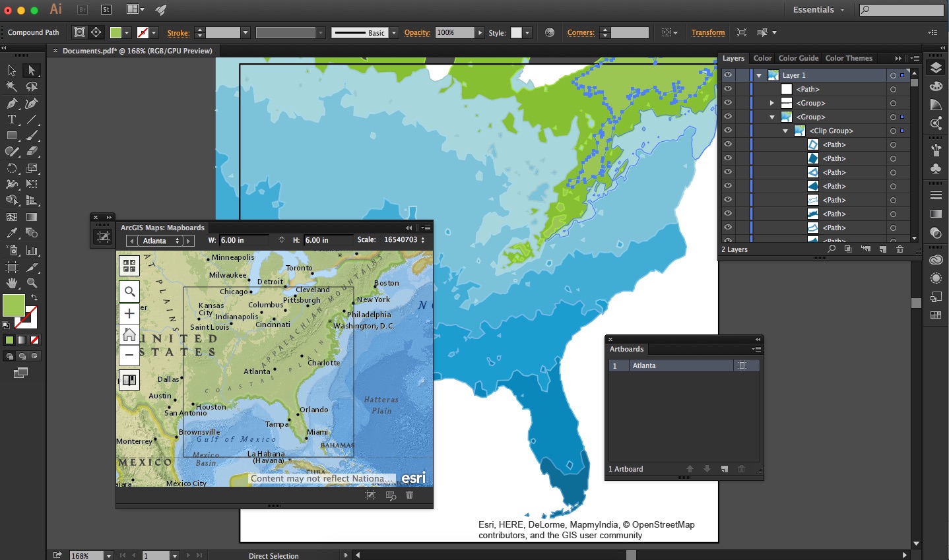
Task: Select the Layers tab
Action: click(733, 58)
